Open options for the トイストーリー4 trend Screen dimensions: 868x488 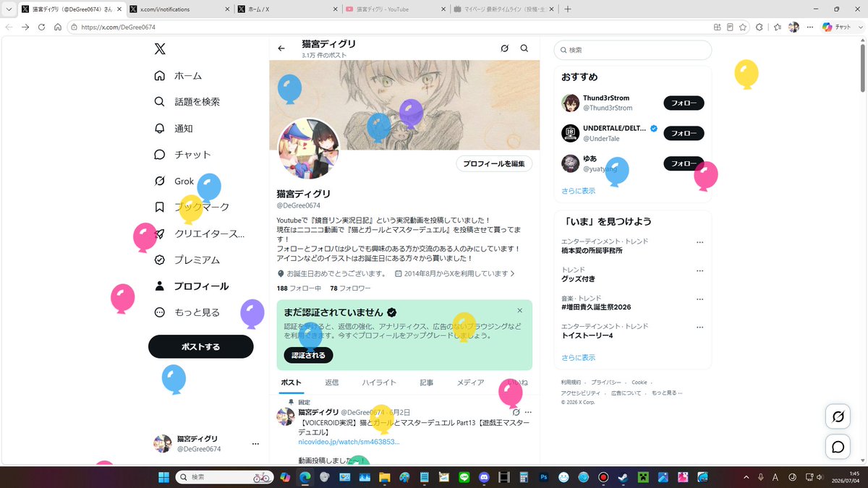[x=699, y=327]
